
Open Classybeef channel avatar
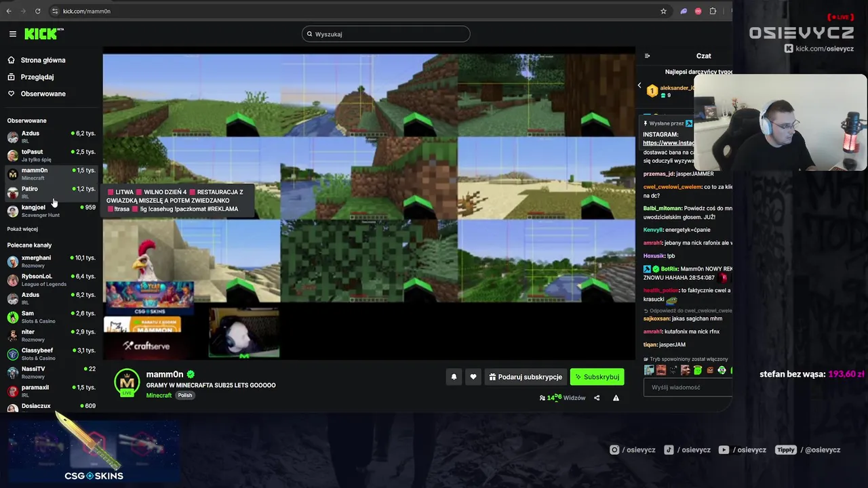point(12,354)
